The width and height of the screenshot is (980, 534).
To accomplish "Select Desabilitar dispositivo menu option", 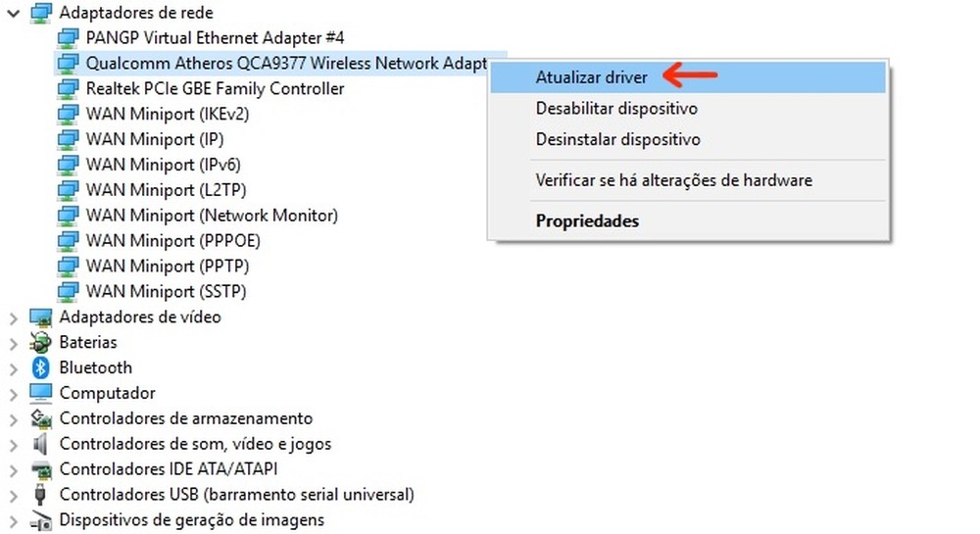I will pos(616,108).
